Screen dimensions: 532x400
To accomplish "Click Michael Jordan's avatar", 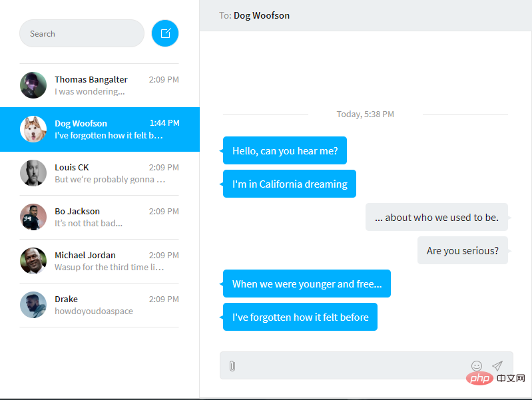I will pos(33,261).
